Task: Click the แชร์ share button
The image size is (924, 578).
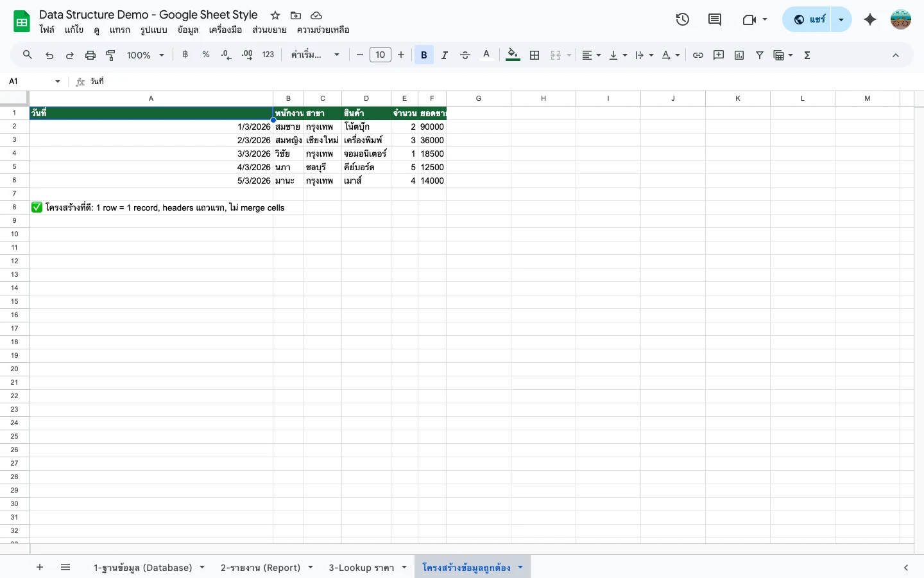Action: tap(812, 19)
